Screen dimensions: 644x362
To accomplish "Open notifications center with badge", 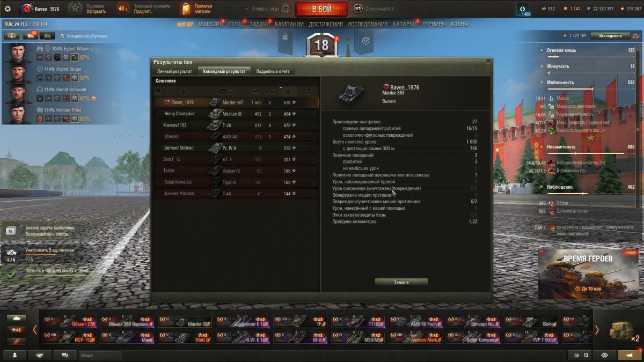I will [629, 355].
